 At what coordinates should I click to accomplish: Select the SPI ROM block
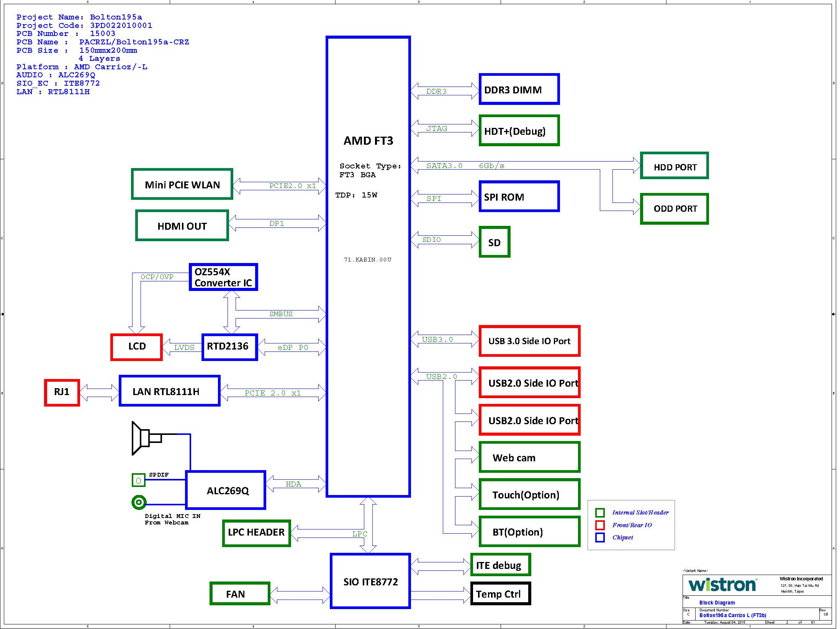coord(519,196)
